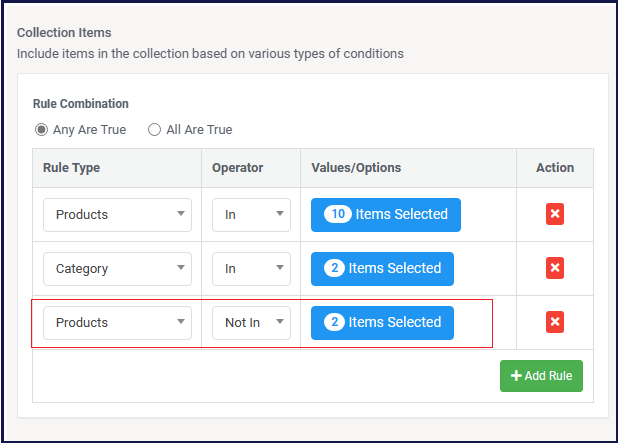Viewport: 618px width, 443px height.
Task: Open the 10 Items Selected button
Action: click(x=386, y=215)
